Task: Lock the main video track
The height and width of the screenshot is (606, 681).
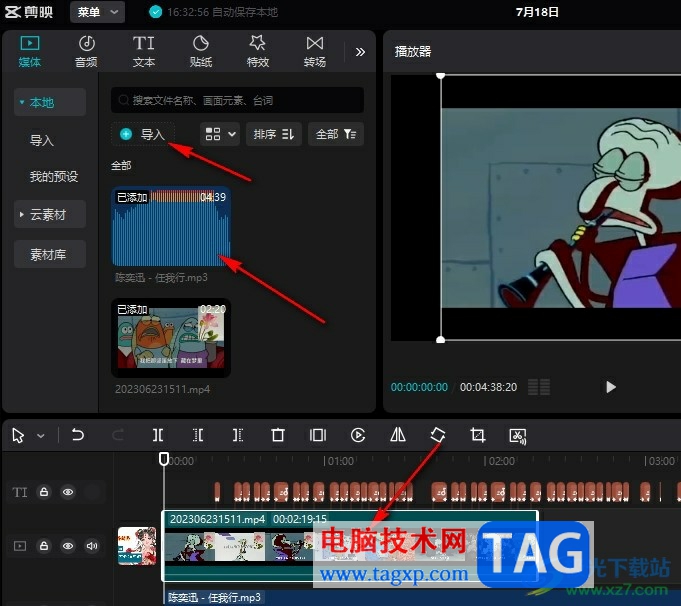Action: 44,546
